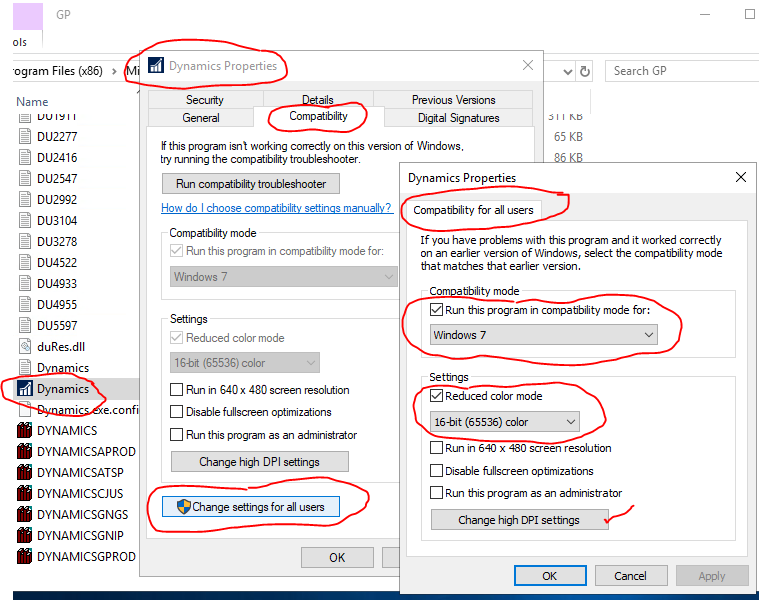Image resolution: width=759 pixels, height=600 pixels.
Task: Switch to the Previous Versions tab
Action: (x=454, y=100)
